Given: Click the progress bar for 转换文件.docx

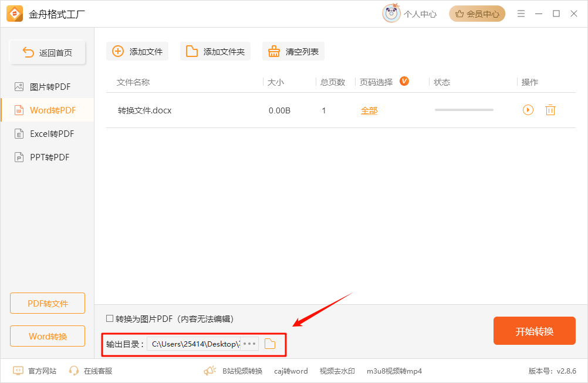Looking at the screenshot, I should coord(464,110).
